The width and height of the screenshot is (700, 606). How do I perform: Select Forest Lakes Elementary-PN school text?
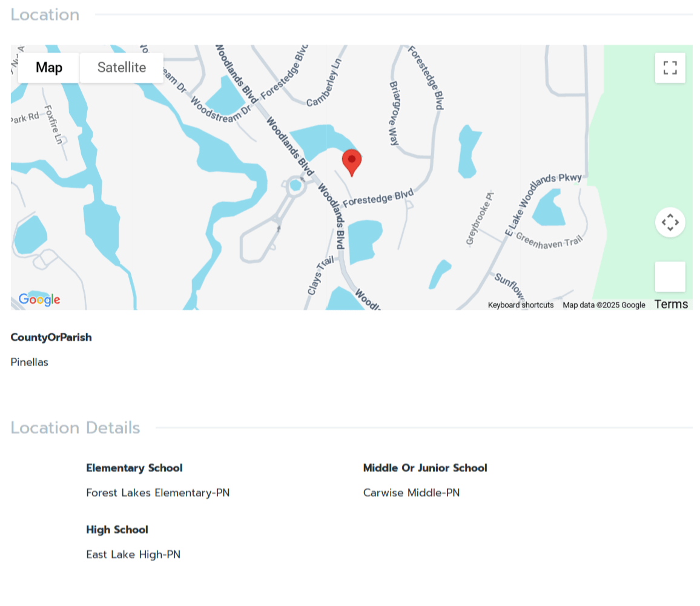(158, 493)
